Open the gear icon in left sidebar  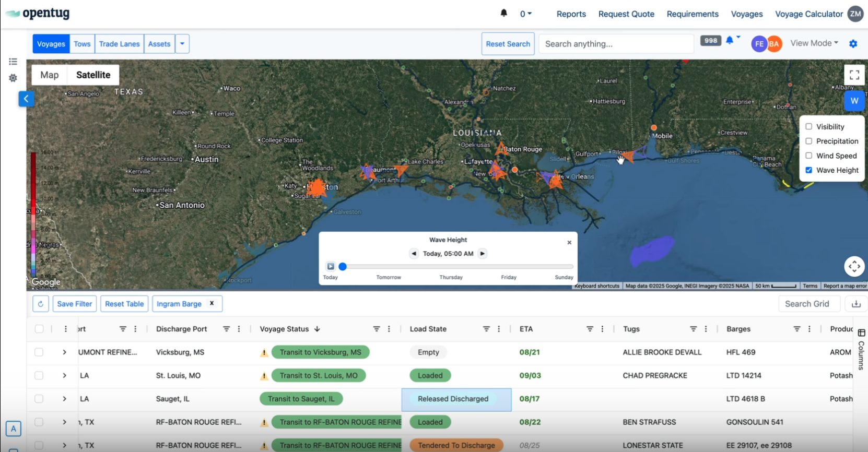[x=13, y=78]
